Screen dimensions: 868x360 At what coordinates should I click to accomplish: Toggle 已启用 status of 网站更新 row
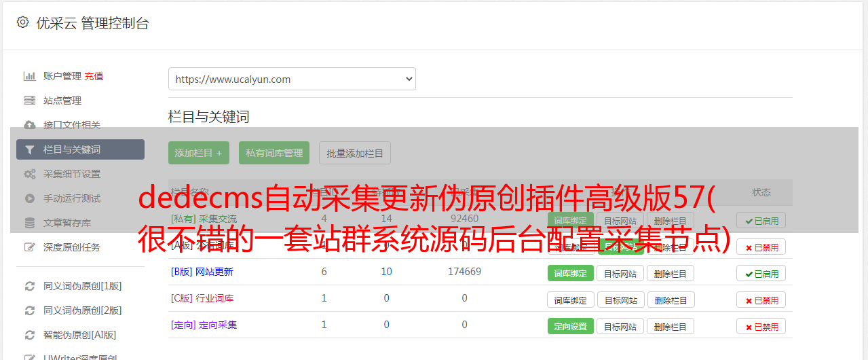click(x=761, y=273)
